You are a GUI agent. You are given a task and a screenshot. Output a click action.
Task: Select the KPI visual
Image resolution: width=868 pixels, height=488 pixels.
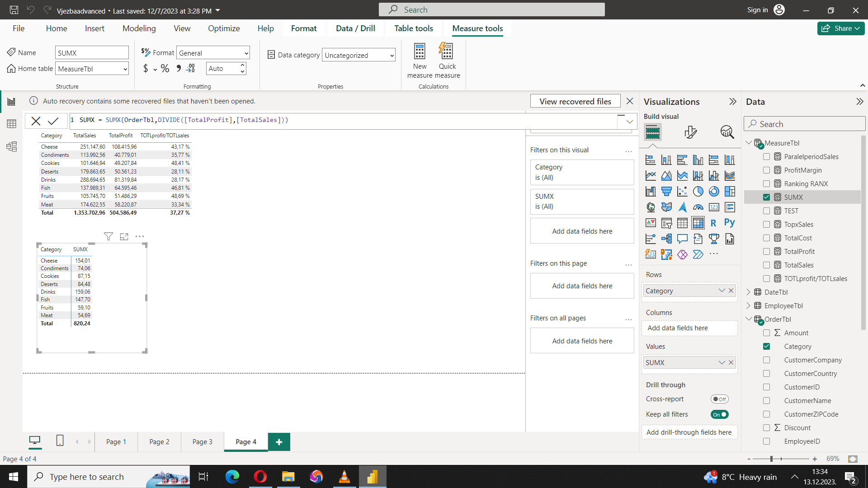click(x=651, y=223)
